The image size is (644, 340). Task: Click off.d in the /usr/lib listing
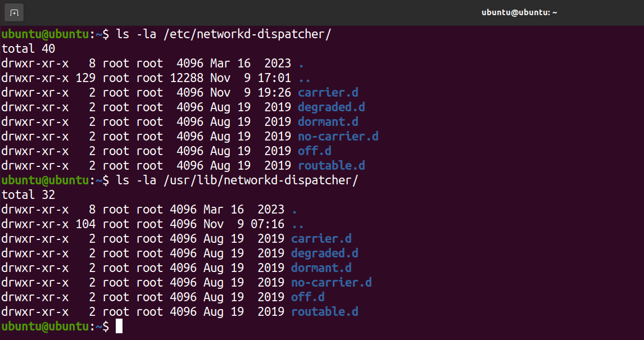(x=308, y=297)
